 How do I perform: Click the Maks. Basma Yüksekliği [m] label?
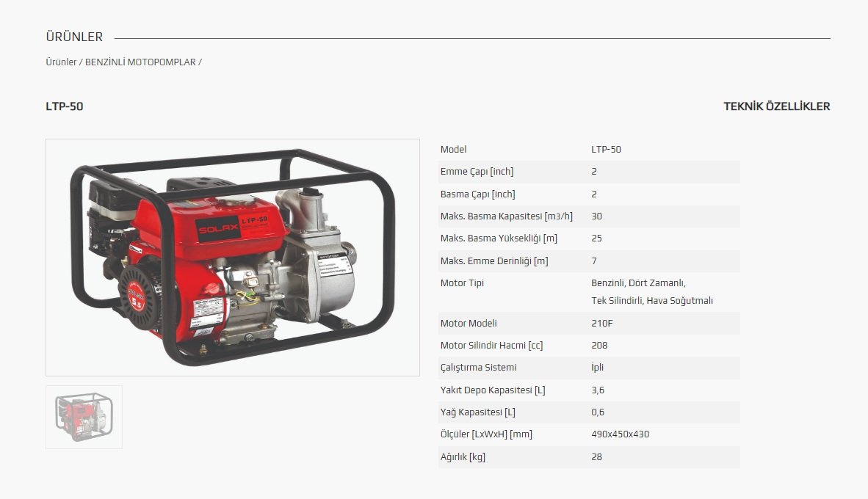(x=499, y=238)
